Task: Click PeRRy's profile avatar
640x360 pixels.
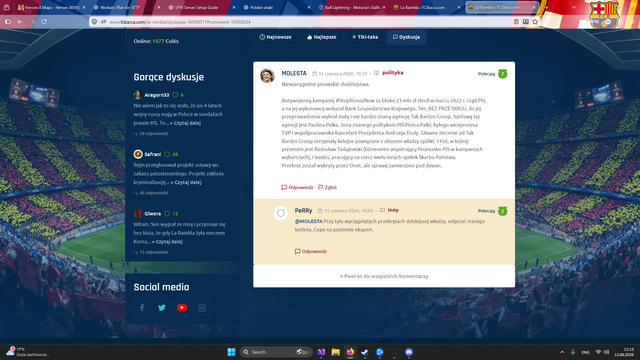Action: tap(281, 213)
